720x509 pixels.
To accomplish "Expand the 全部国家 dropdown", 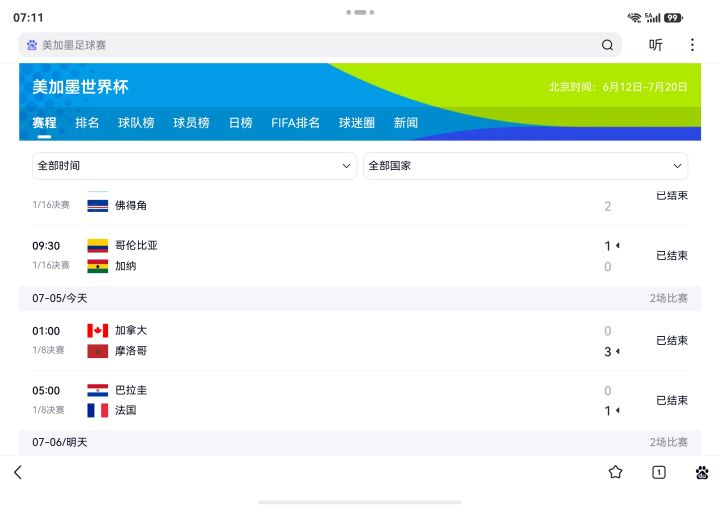I will pos(525,166).
